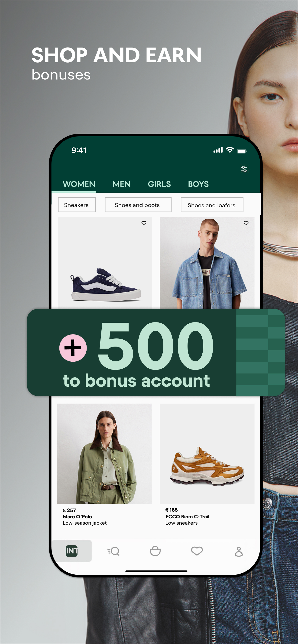Viewport: 298px width, 644px height.
Task: Select the GIRLS tab
Action: (x=159, y=184)
